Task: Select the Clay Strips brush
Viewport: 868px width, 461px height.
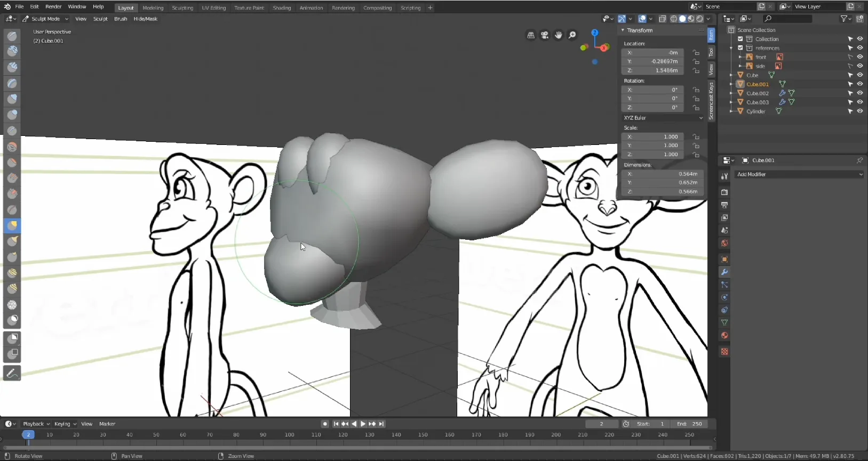Action: [x=12, y=67]
